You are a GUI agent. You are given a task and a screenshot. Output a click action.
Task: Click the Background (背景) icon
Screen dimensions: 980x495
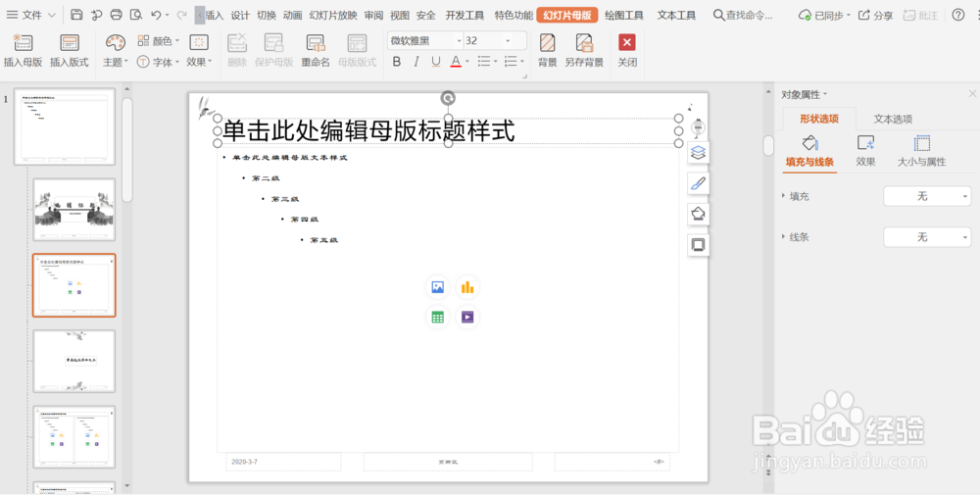point(548,42)
